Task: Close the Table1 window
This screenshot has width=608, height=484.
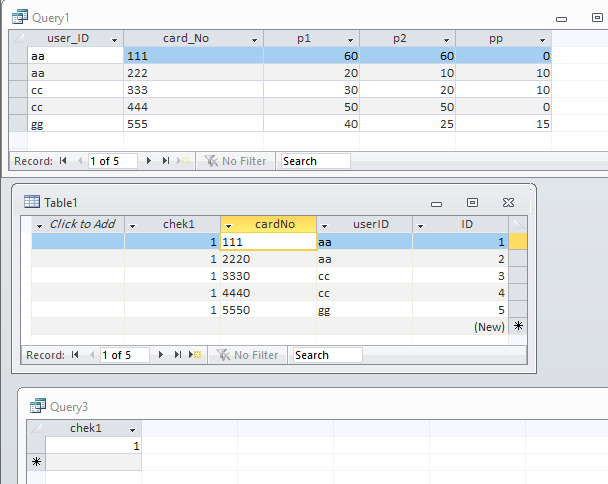Action: [x=508, y=202]
